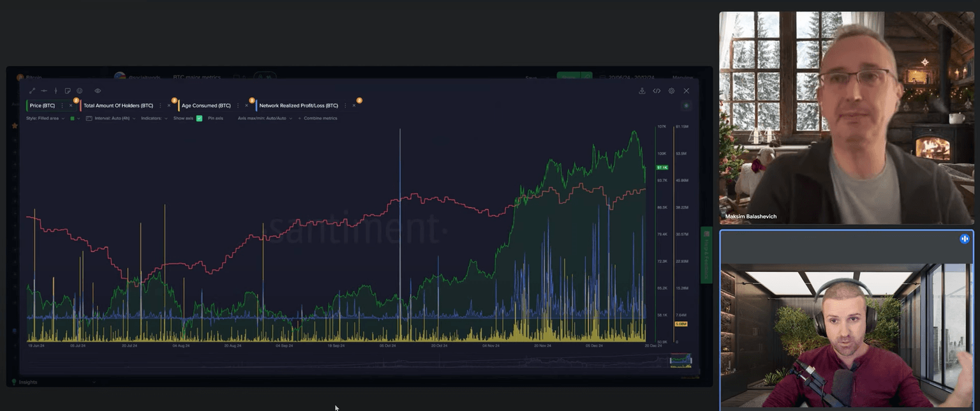
Task: Select the Age Consumed (BTC) metric tab
Action: (x=206, y=105)
